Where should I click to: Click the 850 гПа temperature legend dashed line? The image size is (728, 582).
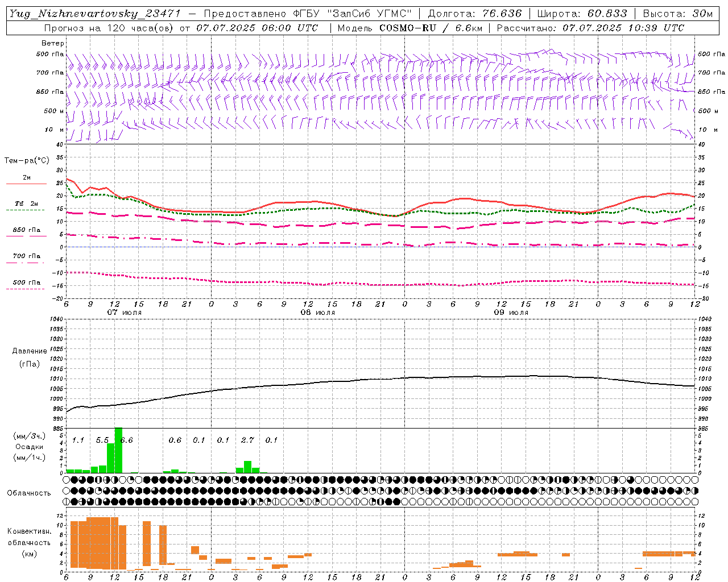coord(26,236)
